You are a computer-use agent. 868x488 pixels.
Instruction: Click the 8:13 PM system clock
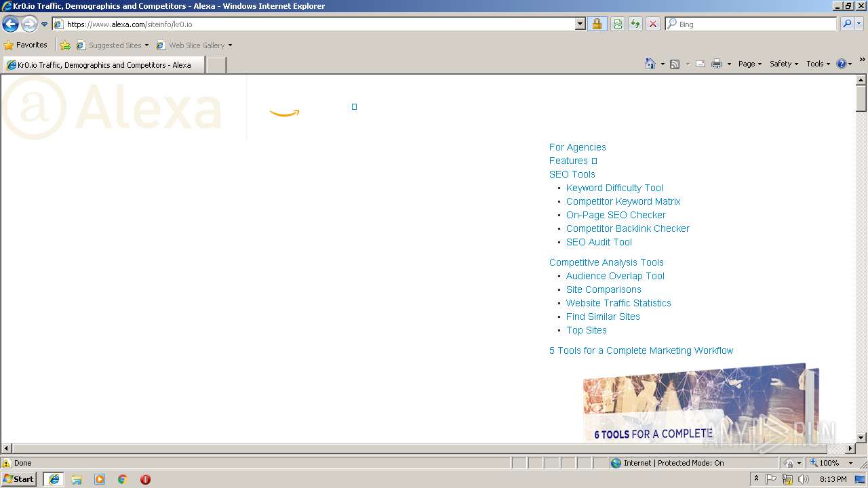tap(833, 479)
